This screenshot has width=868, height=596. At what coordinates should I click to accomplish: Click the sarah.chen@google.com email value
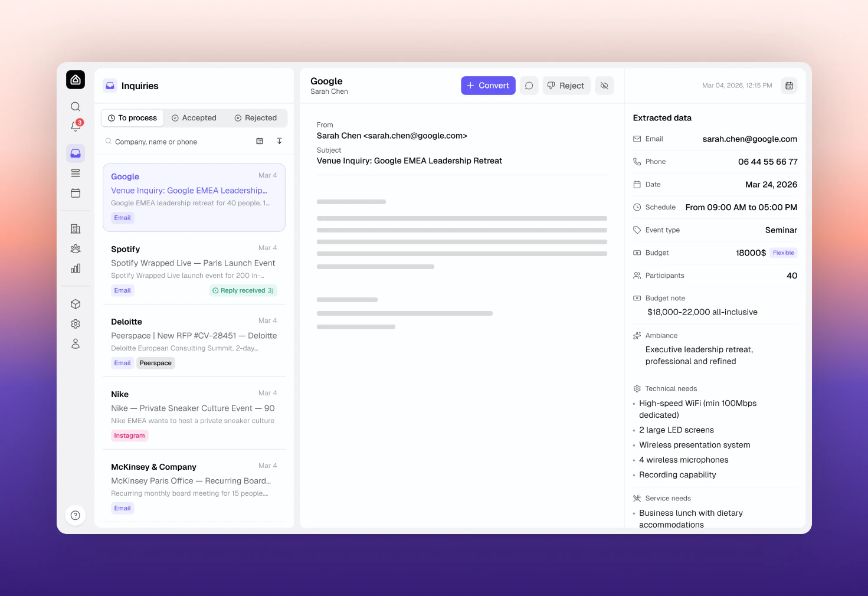point(750,139)
